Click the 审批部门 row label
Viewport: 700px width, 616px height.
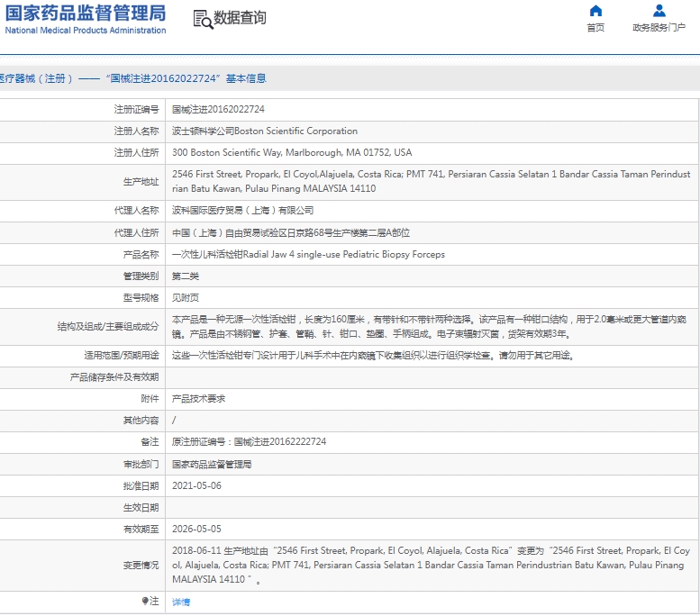[141, 464]
